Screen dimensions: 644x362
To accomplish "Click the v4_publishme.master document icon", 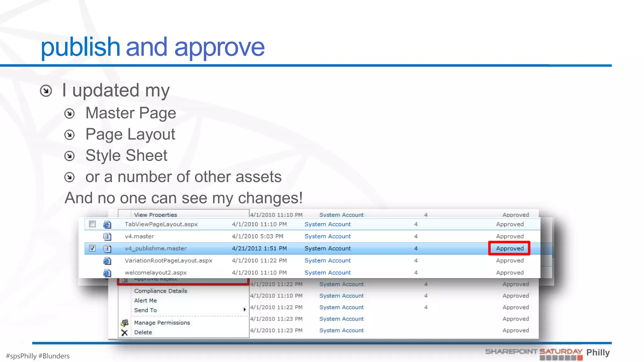I will [107, 249].
